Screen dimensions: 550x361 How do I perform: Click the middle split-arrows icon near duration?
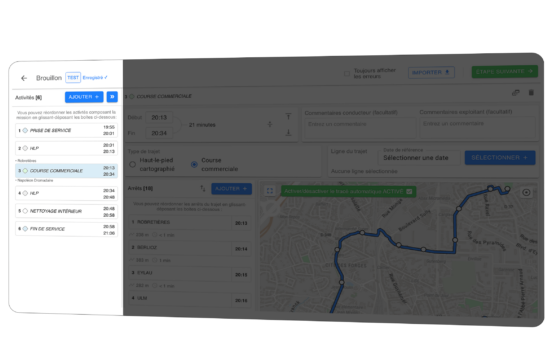(x=270, y=124)
